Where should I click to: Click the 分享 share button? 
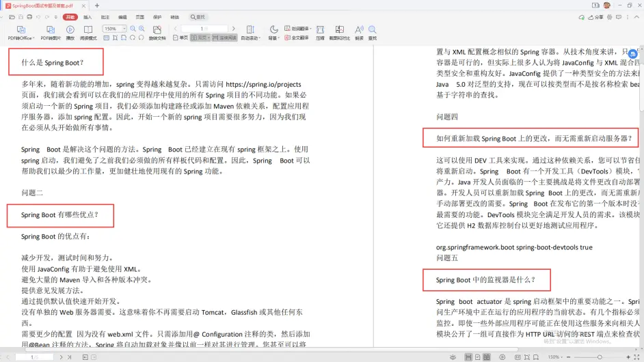point(595,17)
